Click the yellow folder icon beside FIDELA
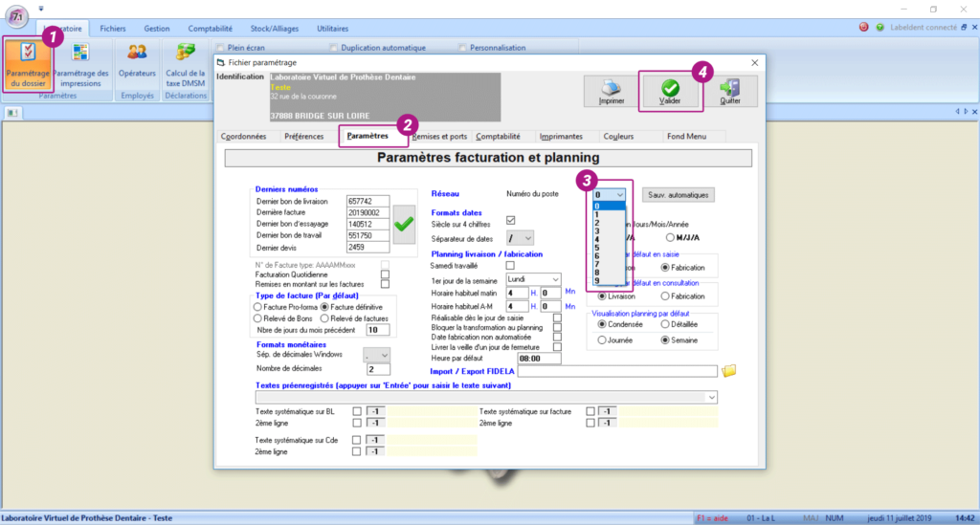This screenshot has height=525, width=980. pyautogui.click(x=729, y=370)
